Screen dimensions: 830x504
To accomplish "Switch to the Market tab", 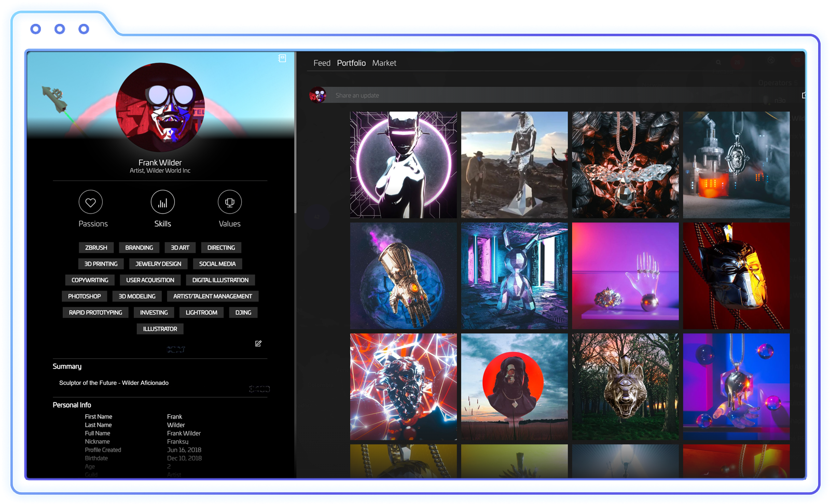I will (x=384, y=63).
